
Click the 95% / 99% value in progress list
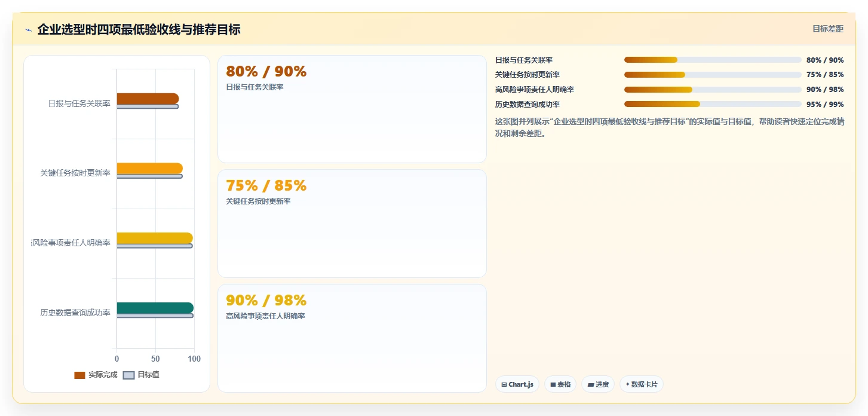(x=825, y=104)
